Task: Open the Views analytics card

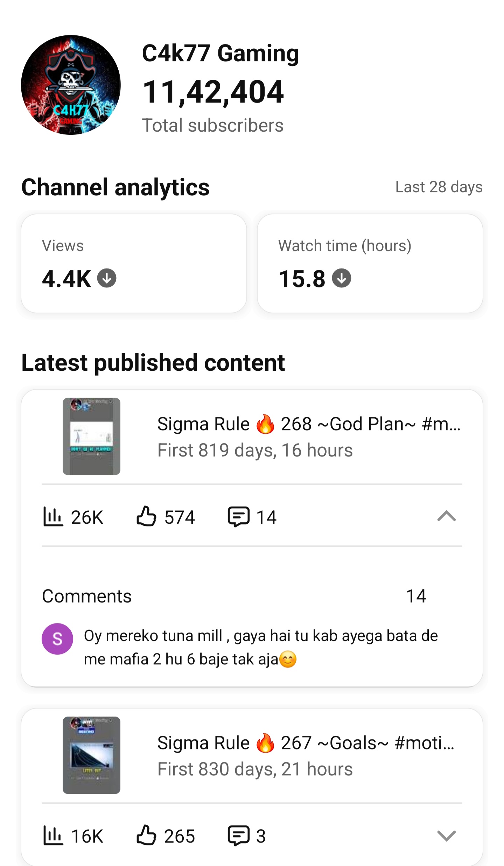Action: pyautogui.click(x=134, y=264)
